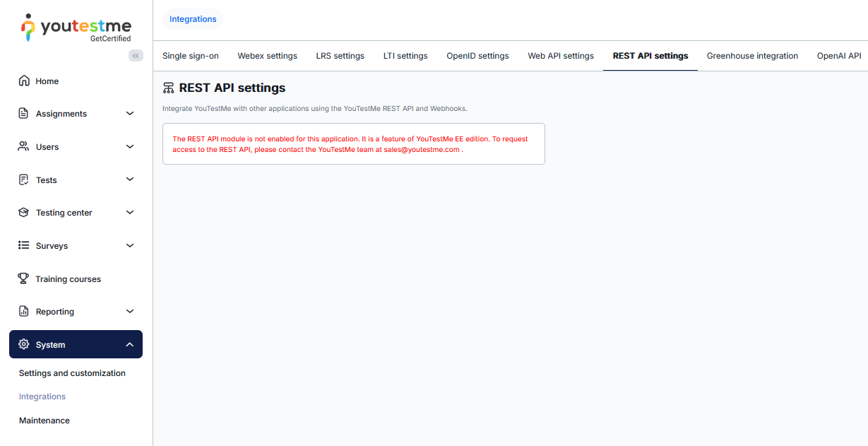Click the Training courses trophy icon
The width and height of the screenshot is (868, 446).
tap(24, 278)
